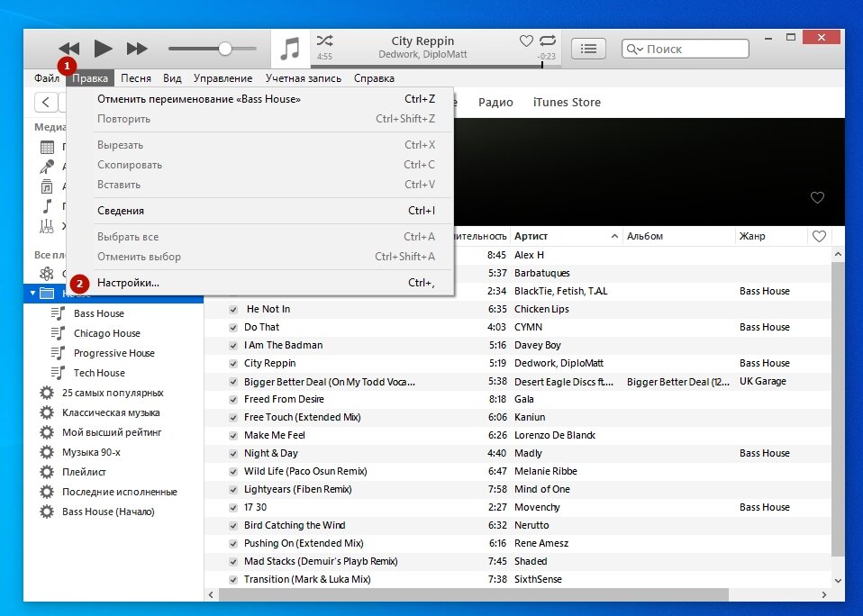Image resolution: width=863 pixels, height=616 pixels.
Task: Click gear icon for Мой высший рейтинг
Action: point(47,432)
